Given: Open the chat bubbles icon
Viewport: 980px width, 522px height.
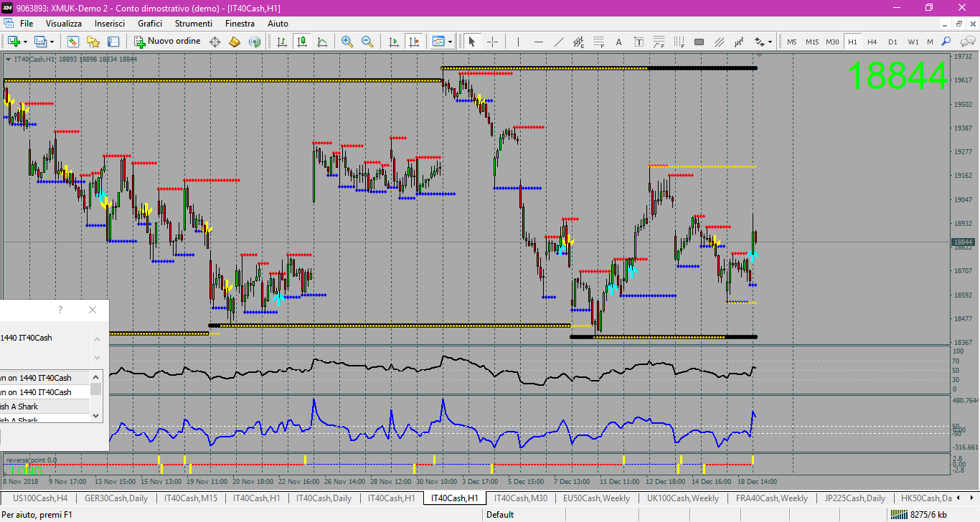Looking at the screenshot, I should [x=966, y=42].
